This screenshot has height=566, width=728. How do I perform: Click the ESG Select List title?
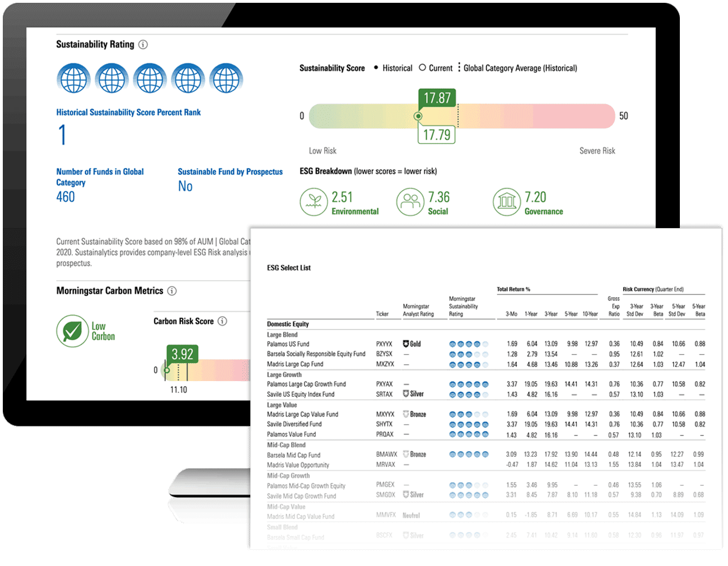click(289, 268)
